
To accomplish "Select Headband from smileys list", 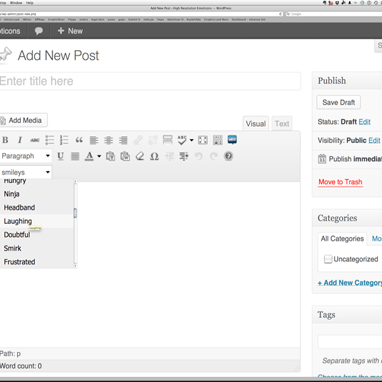I will (37, 208).
